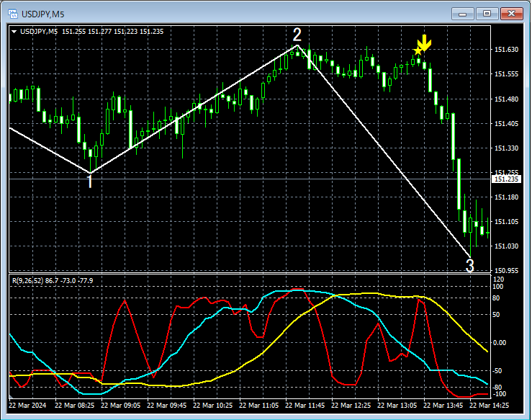
Task: Select the zigzag point label 3
Action: 469,266
